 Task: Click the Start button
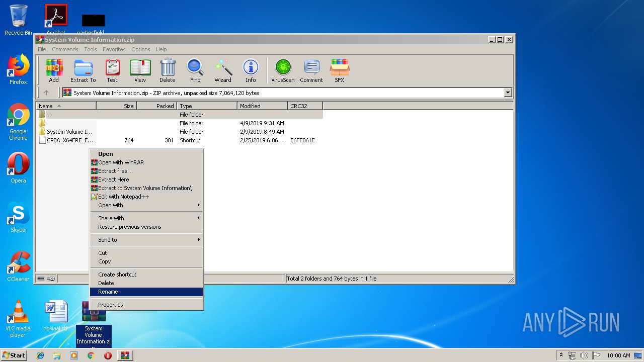click(14, 355)
